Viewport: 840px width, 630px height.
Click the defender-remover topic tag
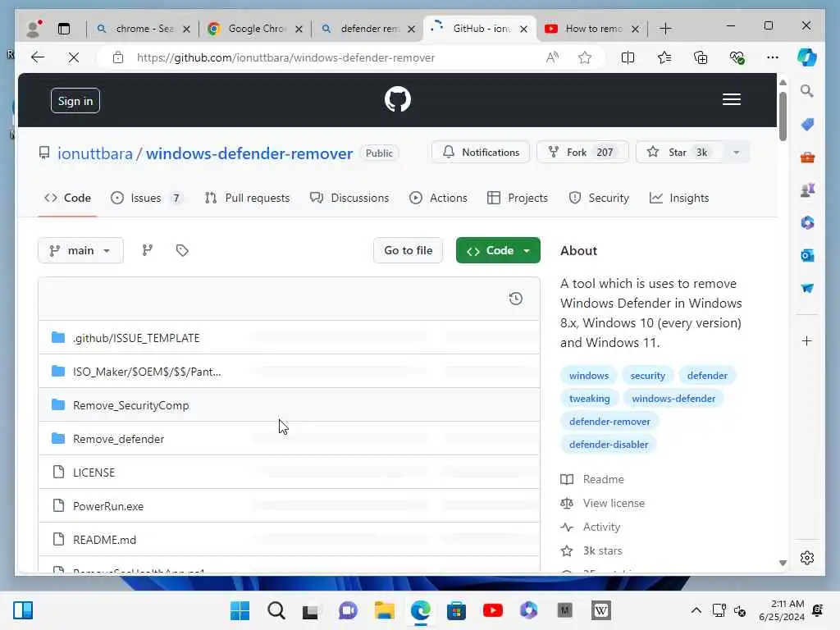[x=609, y=422]
